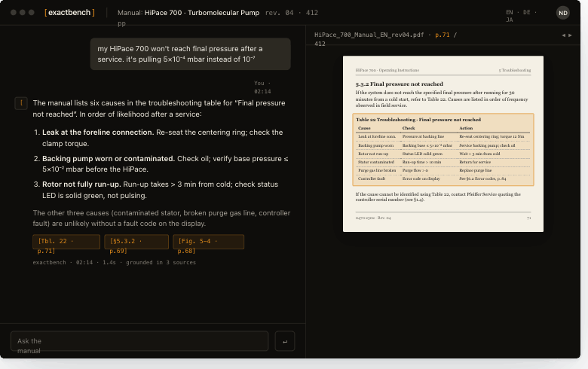Image resolution: width=588 pixels, height=369 pixels.
Task: Switch language to DE
Action: [x=526, y=12]
